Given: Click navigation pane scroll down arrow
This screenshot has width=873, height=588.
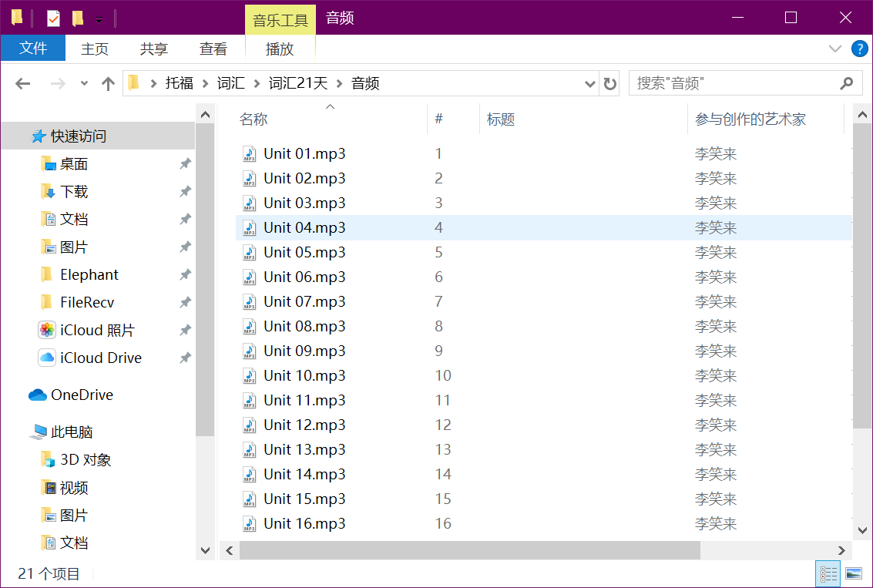Looking at the screenshot, I should pyautogui.click(x=205, y=550).
